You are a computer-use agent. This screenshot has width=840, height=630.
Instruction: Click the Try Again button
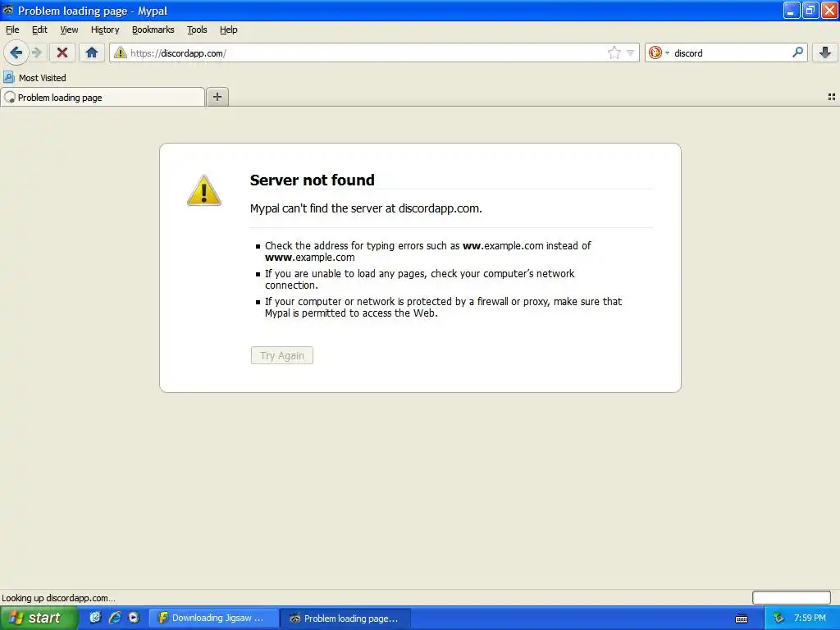tap(282, 355)
